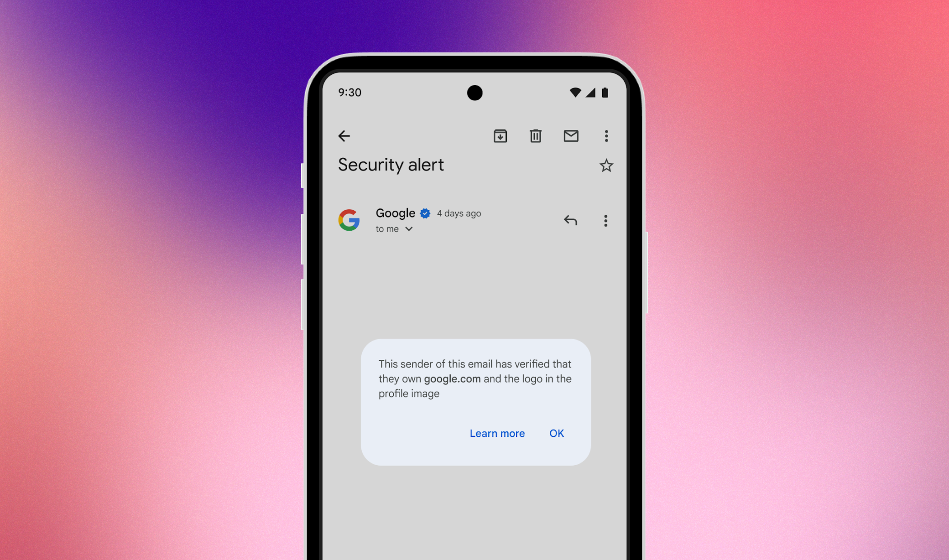Image resolution: width=949 pixels, height=560 pixels.
Task: Click the reply arrow icon
Action: coord(570,220)
